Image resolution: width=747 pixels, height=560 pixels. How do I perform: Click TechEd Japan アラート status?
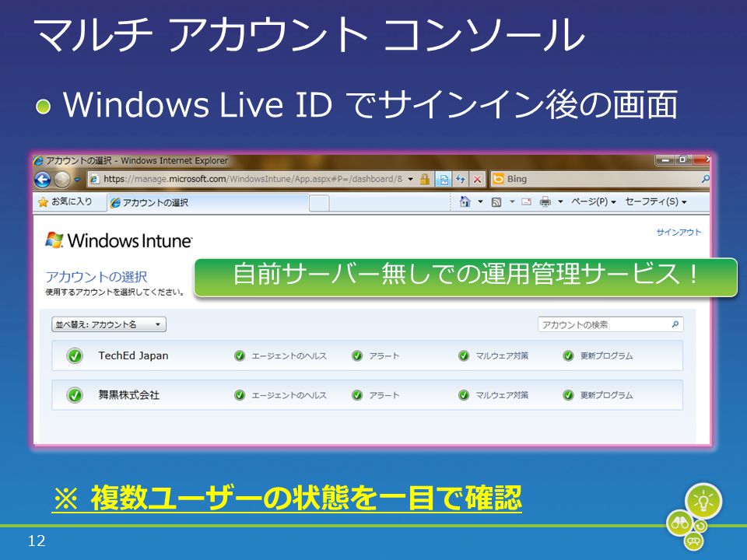pyautogui.click(x=375, y=355)
